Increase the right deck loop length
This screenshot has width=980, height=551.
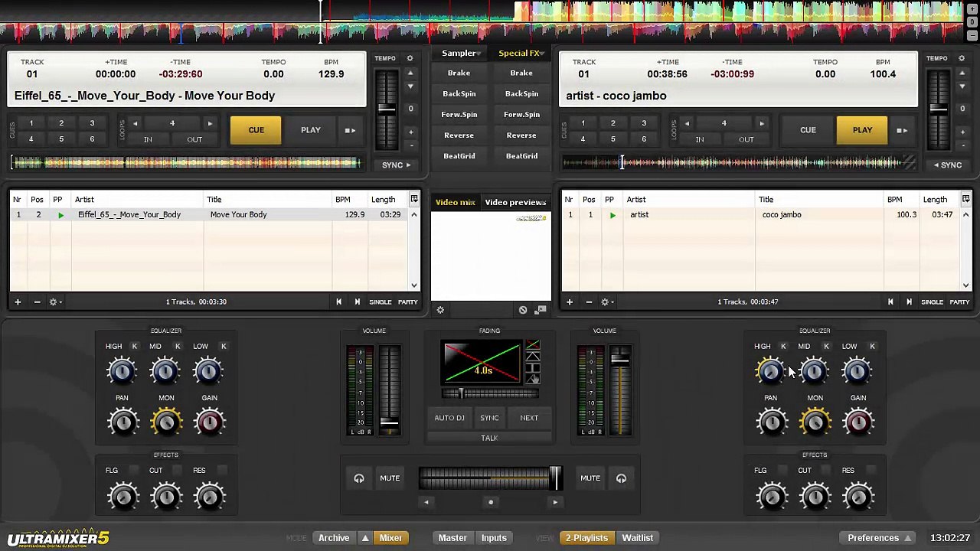(x=761, y=124)
